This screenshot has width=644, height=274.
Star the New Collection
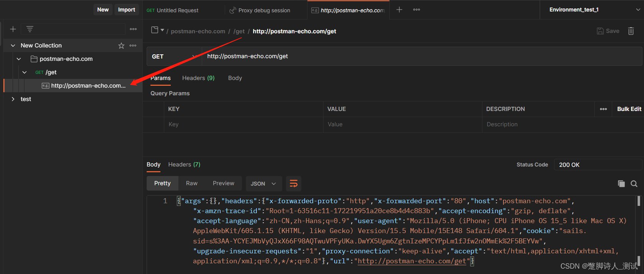[121, 46]
